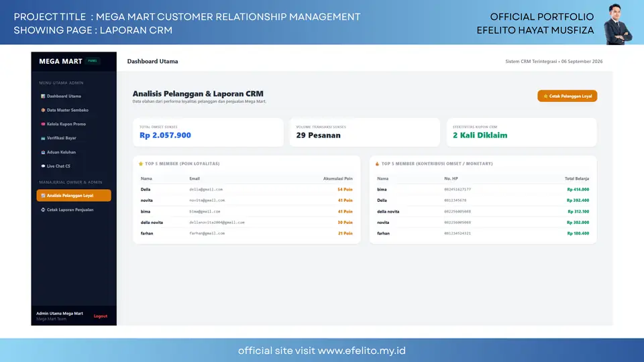Click email dellanovita2004@gmail.com
Image resolution: width=644 pixels, height=362 pixels.
tap(217, 223)
